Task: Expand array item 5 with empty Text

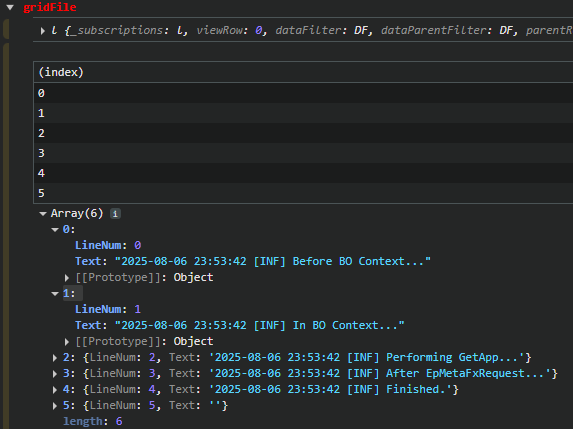Action: pos(54,406)
